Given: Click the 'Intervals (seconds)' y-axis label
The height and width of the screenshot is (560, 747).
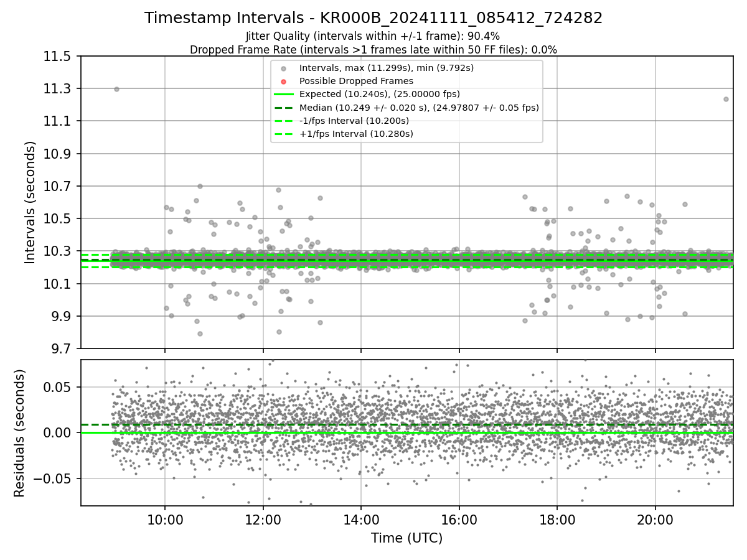Looking at the screenshot, I should tap(31, 202).
